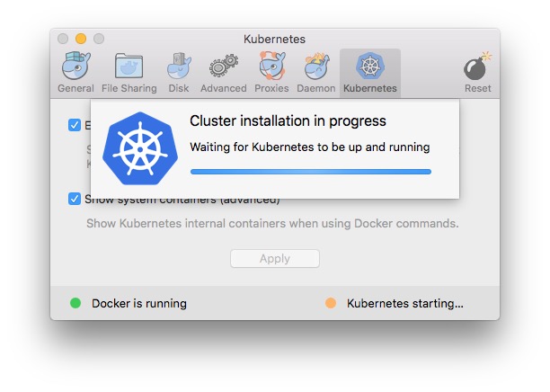Click the Kubernetes window title
Image resolution: width=550 pixels, height=392 pixels.
tap(274, 39)
